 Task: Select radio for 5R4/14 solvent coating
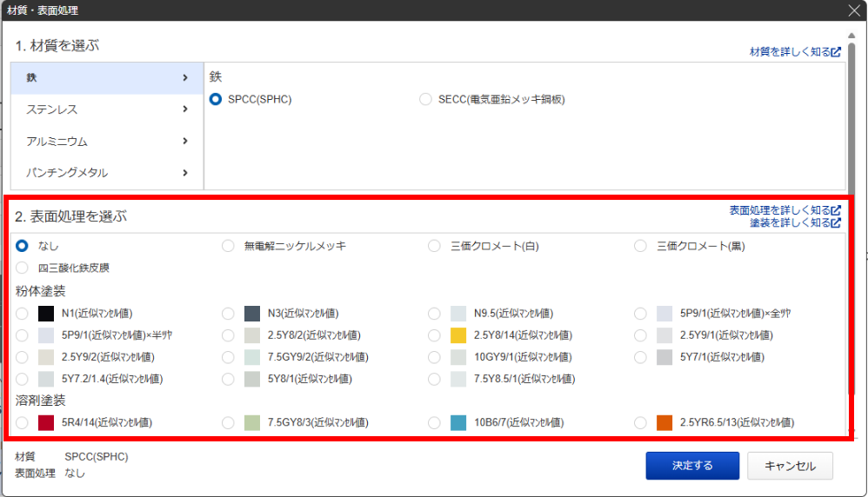coord(22,423)
